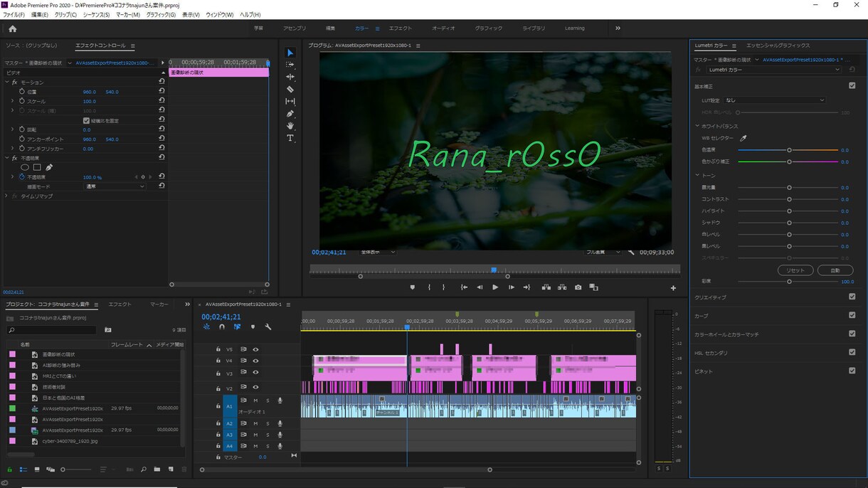Toggle snap in the timeline
868x488 pixels.
pyautogui.click(x=222, y=327)
